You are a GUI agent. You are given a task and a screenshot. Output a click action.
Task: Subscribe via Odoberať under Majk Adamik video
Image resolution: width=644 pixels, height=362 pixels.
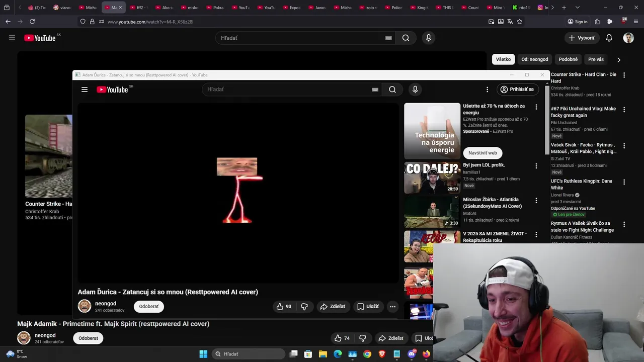88,338
